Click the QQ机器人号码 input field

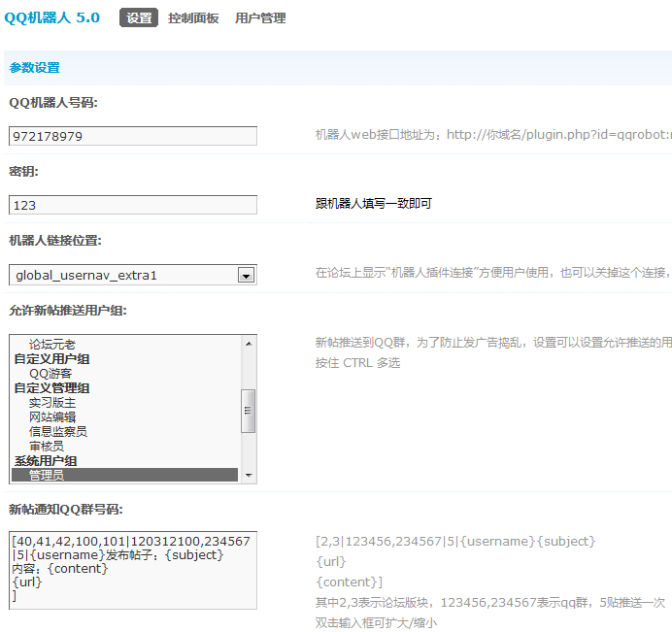click(x=133, y=136)
